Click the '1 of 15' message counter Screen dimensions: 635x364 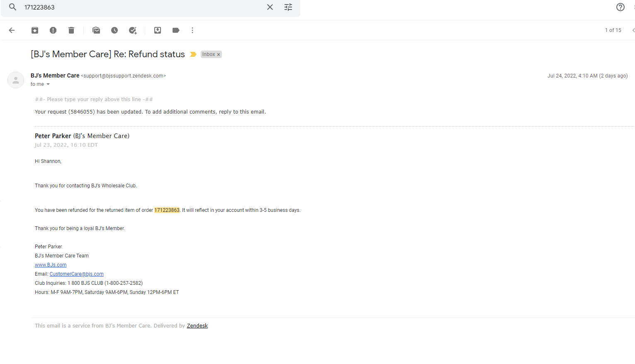pos(613,30)
